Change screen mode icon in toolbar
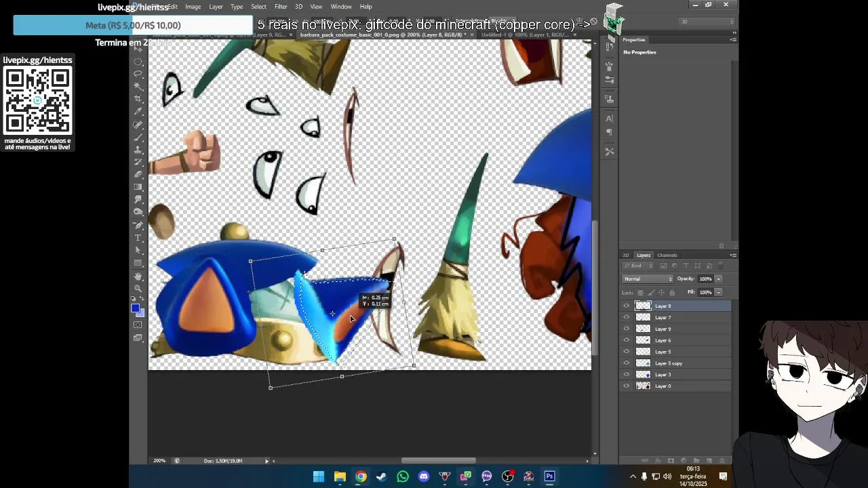This screenshot has height=488, width=868. 138,337
